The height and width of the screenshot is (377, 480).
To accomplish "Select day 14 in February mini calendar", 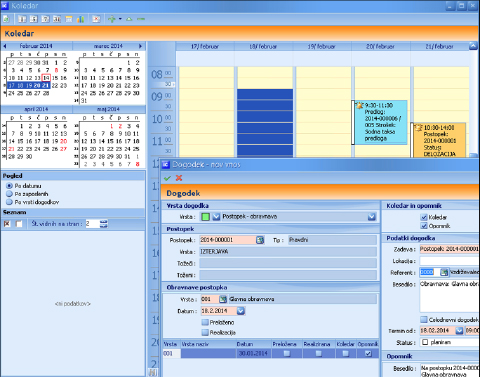I will point(46,78).
